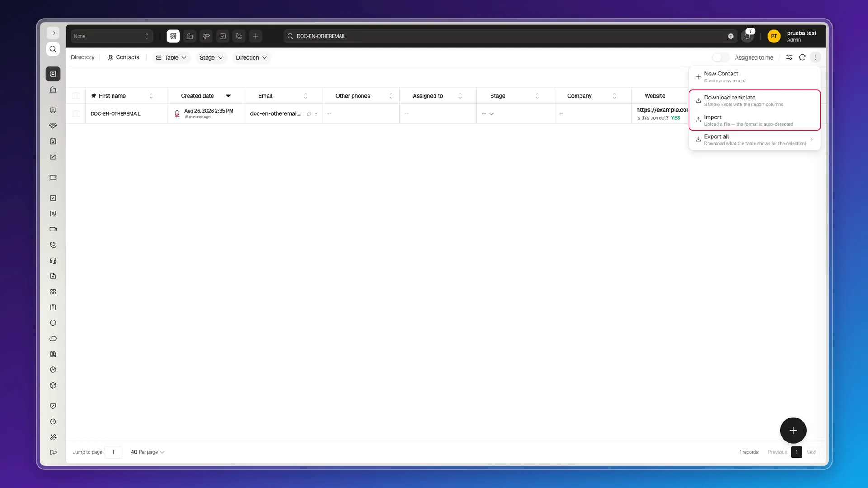Open the Stage filter dropdown
This screenshot has height=488, width=868.
click(211, 57)
